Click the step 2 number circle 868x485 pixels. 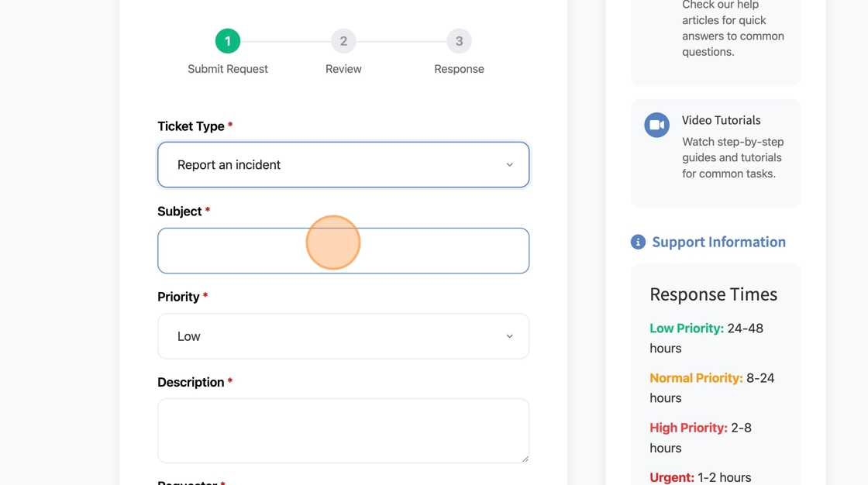click(x=343, y=41)
